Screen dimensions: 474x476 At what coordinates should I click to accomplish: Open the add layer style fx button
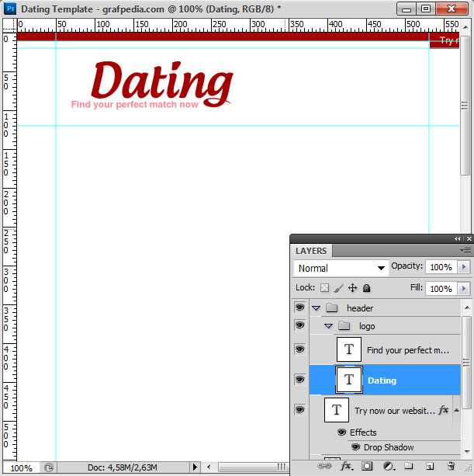(x=346, y=466)
